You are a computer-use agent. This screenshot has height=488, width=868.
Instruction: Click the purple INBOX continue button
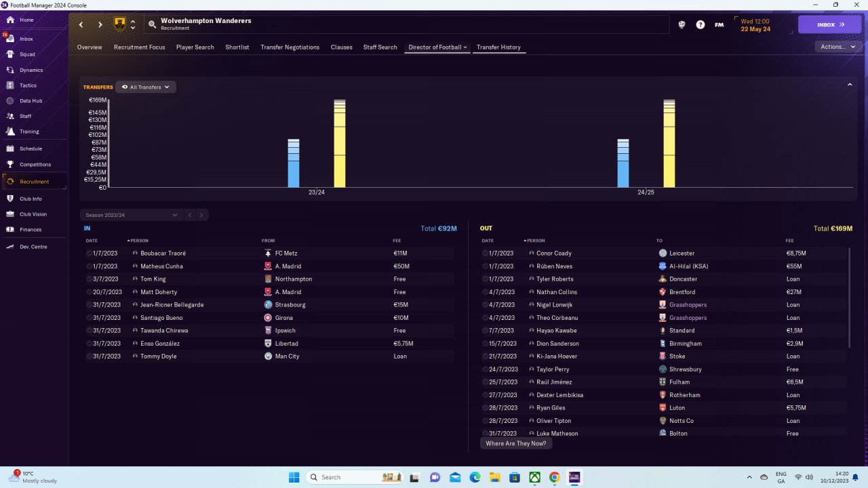(830, 24)
